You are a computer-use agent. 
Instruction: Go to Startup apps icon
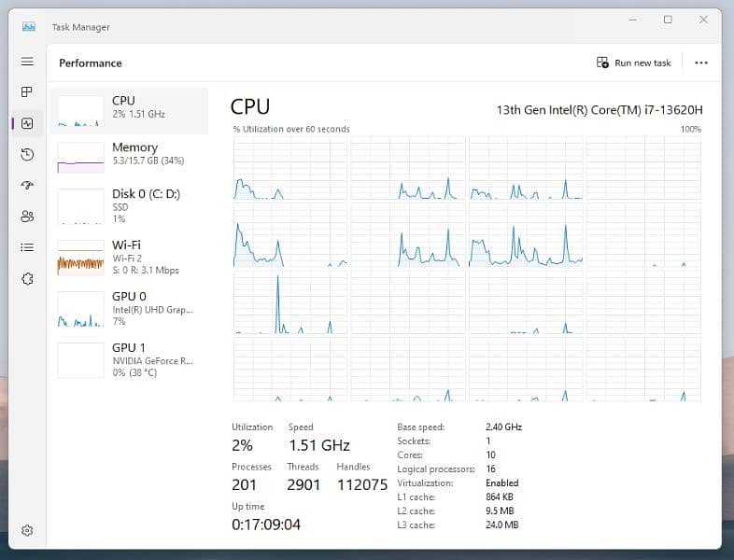[x=27, y=185]
